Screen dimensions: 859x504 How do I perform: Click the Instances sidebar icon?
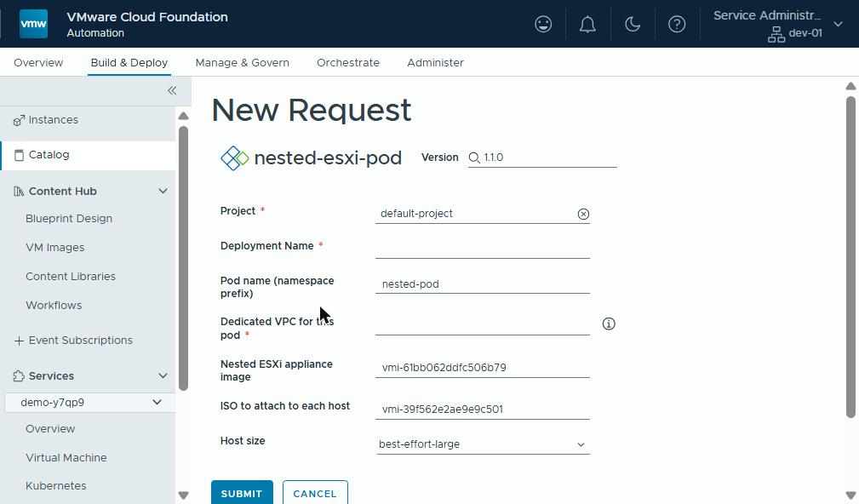(x=19, y=120)
